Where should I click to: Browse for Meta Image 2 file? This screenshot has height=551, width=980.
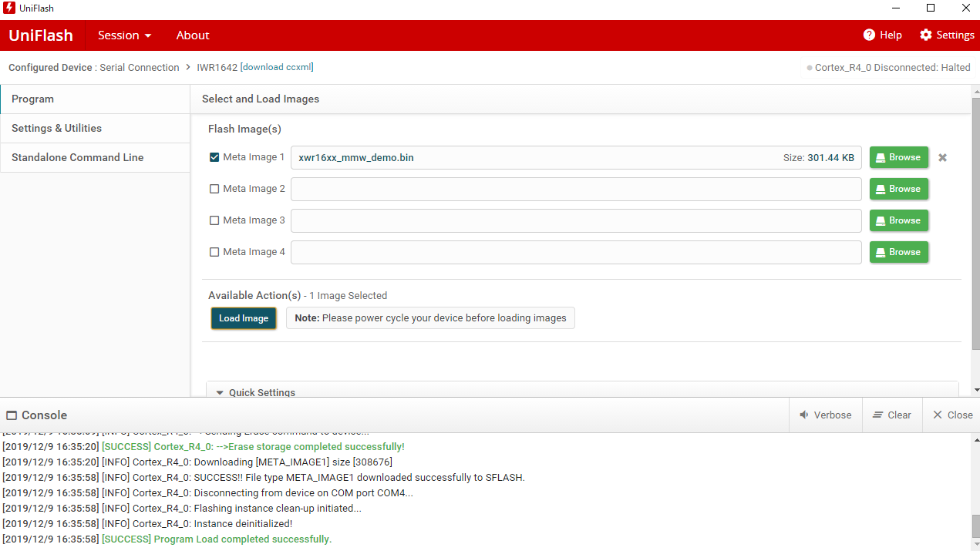[899, 189]
